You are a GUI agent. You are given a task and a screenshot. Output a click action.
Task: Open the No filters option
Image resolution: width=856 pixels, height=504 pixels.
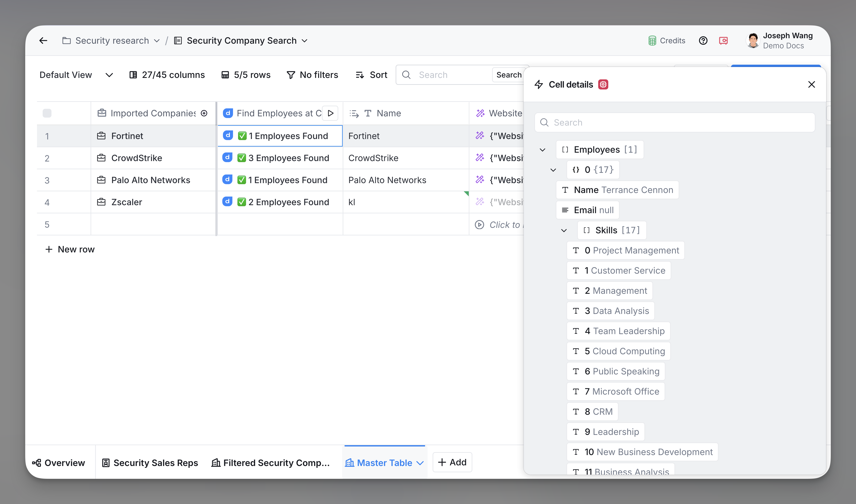click(312, 75)
